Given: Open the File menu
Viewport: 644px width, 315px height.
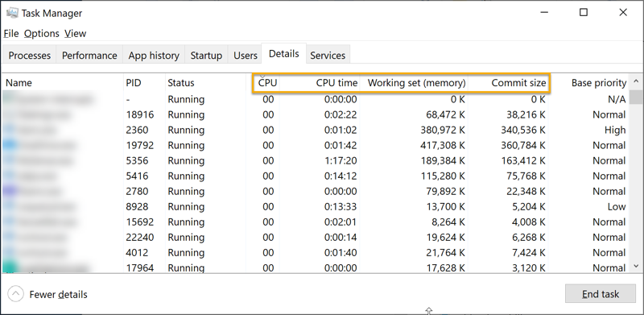Looking at the screenshot, I should click(x=11, y=33).
